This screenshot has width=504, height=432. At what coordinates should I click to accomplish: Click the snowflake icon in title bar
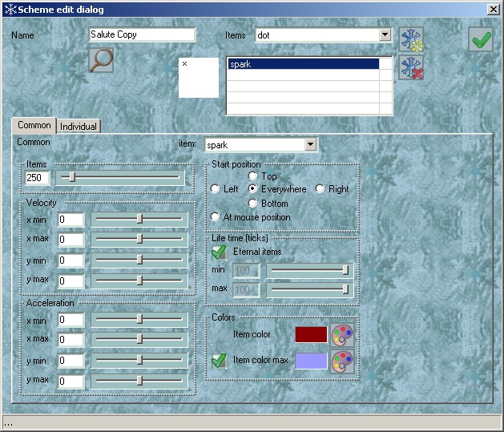pos(9,9)
